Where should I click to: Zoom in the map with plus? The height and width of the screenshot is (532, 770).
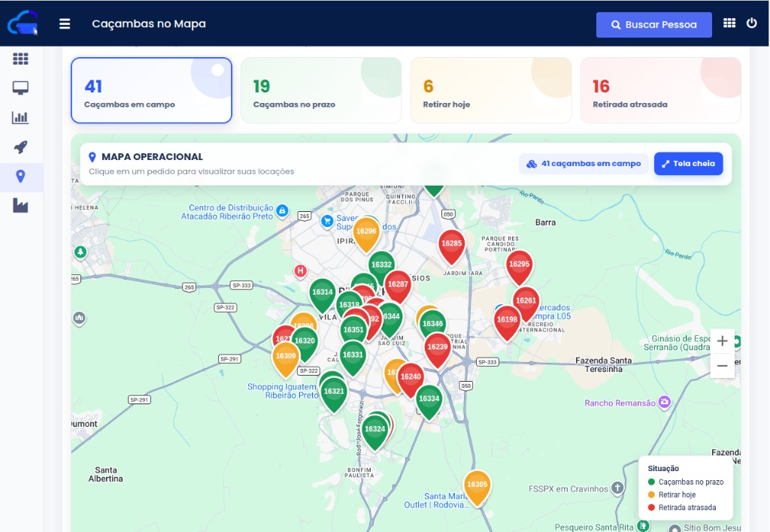pyautogui.click(x=722, y=341)
